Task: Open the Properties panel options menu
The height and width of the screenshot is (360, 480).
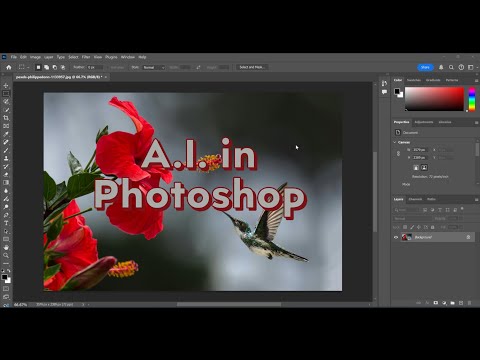Action: [x=476, y=122]
